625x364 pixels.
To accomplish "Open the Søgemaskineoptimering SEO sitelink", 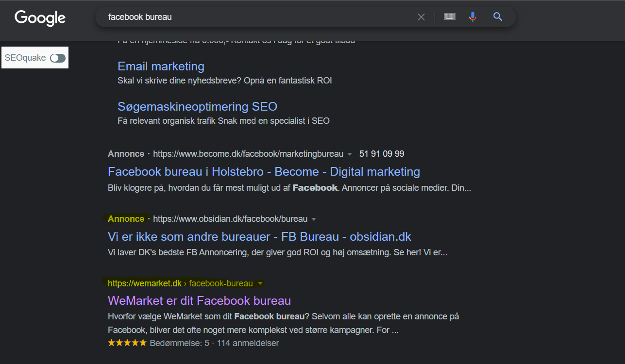I will [x=198, y=106].
